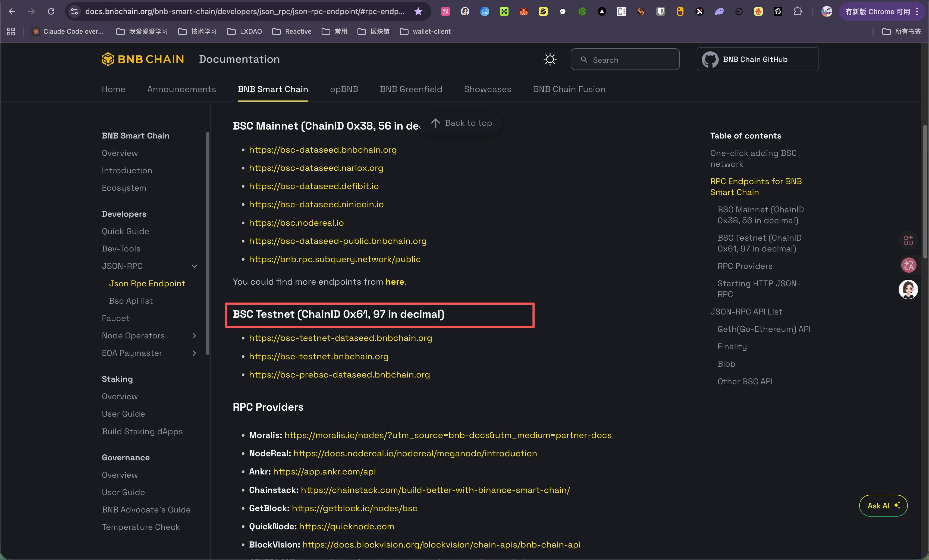Reload the page using the refresh icon
The height and width of the screenshot is (560, 929).
[x=51, y=11]
